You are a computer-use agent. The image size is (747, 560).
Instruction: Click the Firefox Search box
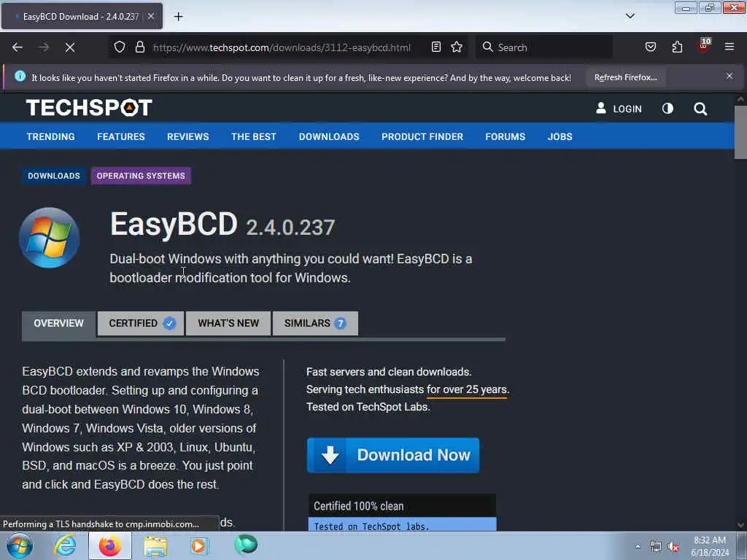[543, 47]
